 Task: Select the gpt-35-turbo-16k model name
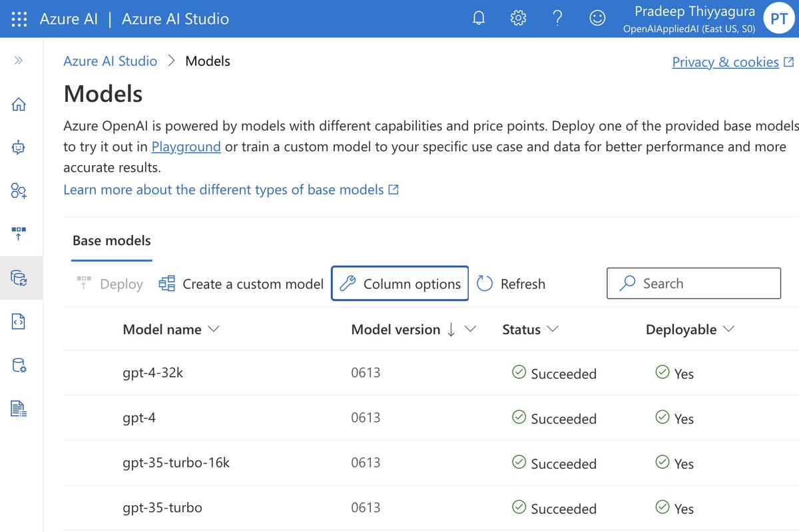pos(176,463)
